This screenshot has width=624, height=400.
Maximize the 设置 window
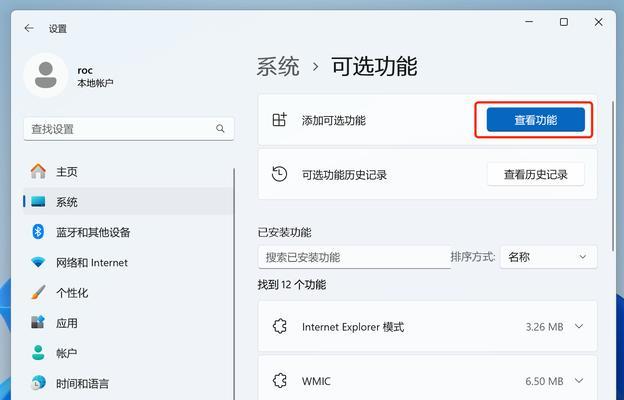pos(564,22)
